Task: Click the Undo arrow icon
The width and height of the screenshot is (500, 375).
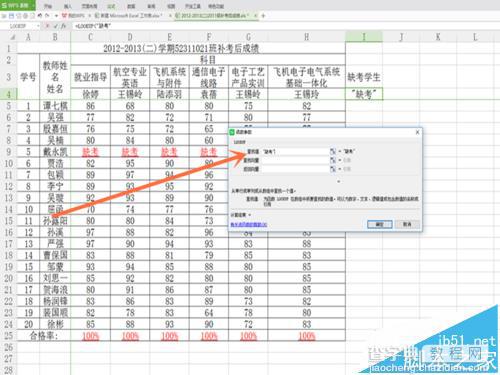Action: click(x=40, y=16)
